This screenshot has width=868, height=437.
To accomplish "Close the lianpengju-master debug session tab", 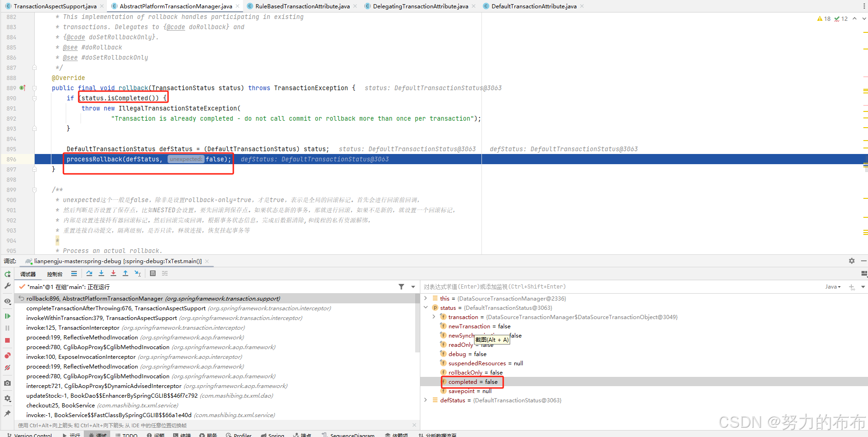I will point(207,261).
